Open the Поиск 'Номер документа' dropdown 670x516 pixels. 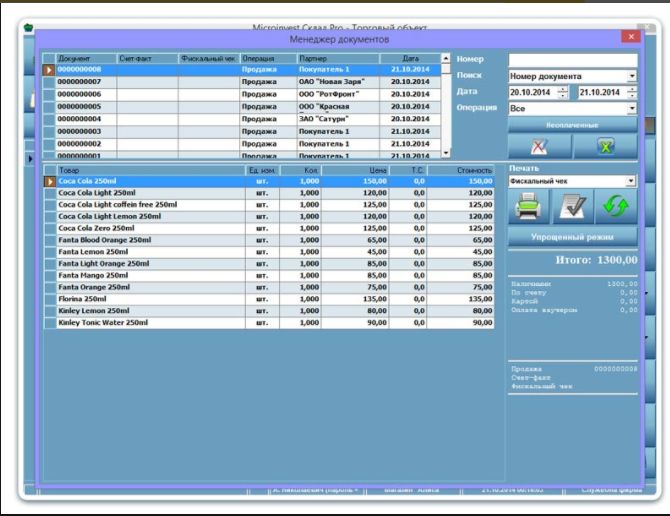632,76
